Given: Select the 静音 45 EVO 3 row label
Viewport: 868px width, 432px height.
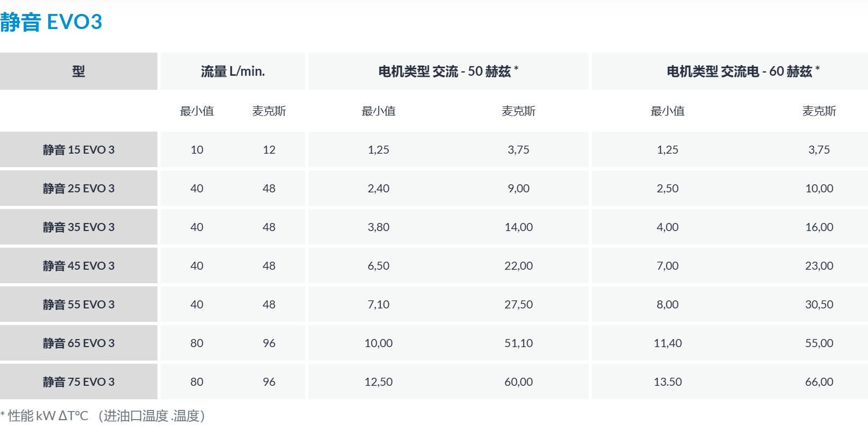Looking at the screenshot, I should pyautogui.click(x=78, y=265).
